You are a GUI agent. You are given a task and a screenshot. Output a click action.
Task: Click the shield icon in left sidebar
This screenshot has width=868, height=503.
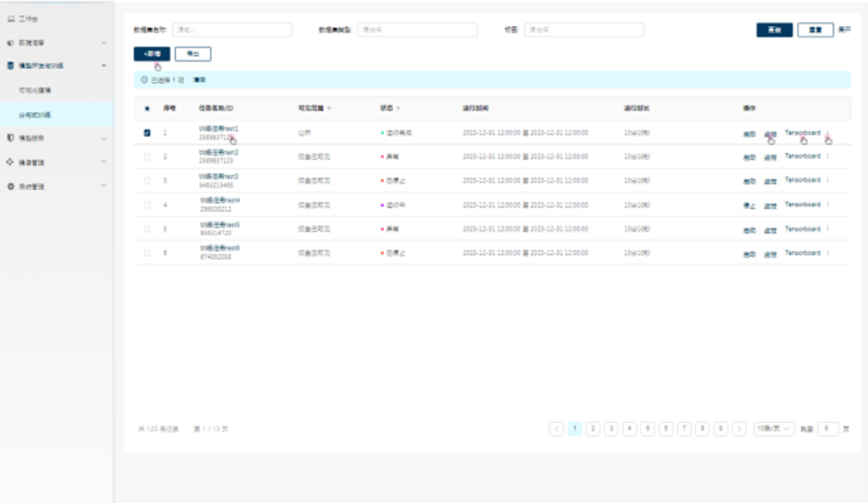tap(10, 138)
